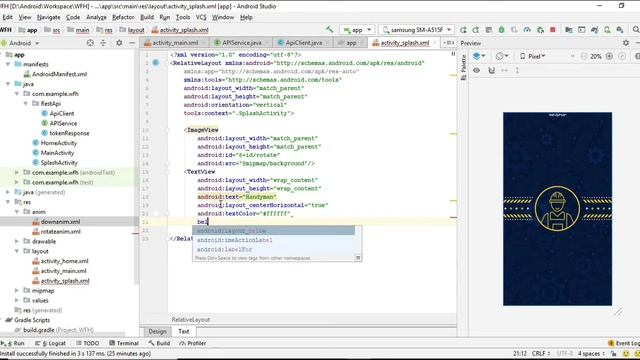The image size is (640, 360).
Task: Select SplashActivity in project tree
Action: (55, 162)
